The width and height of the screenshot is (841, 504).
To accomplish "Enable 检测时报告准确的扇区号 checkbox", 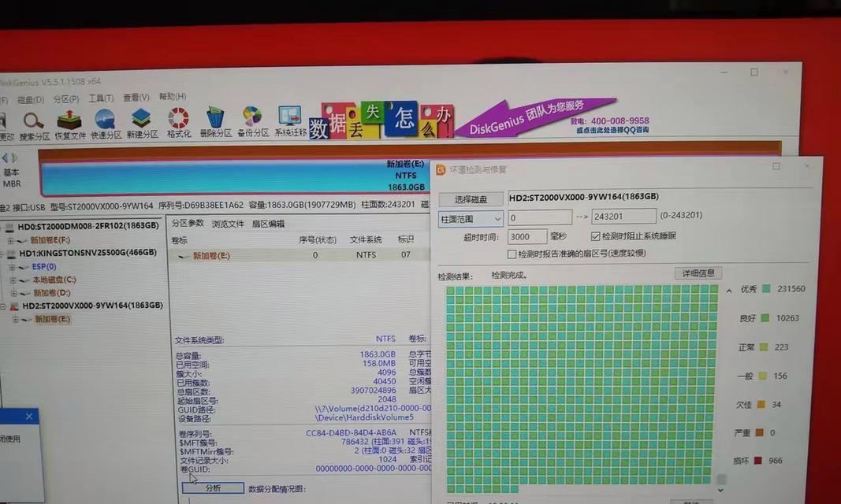I will pos(512,254).
